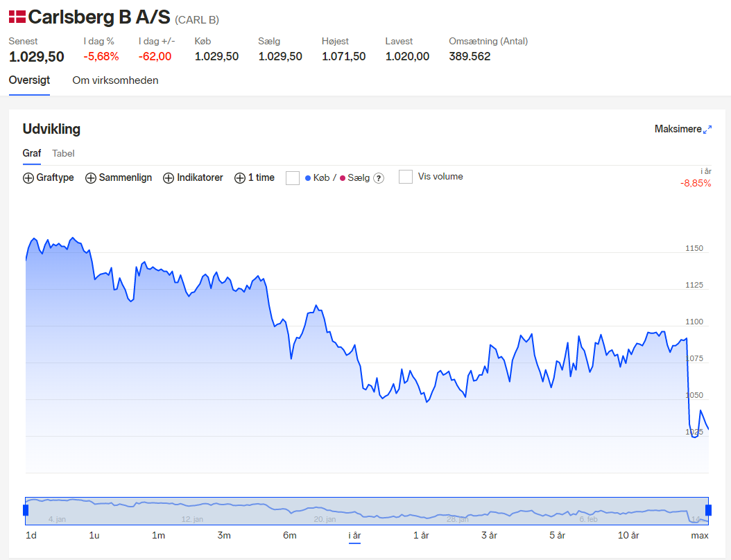Tick the Vis volume checkbox
Screen dimensions: 731x560
pos(406,177)
